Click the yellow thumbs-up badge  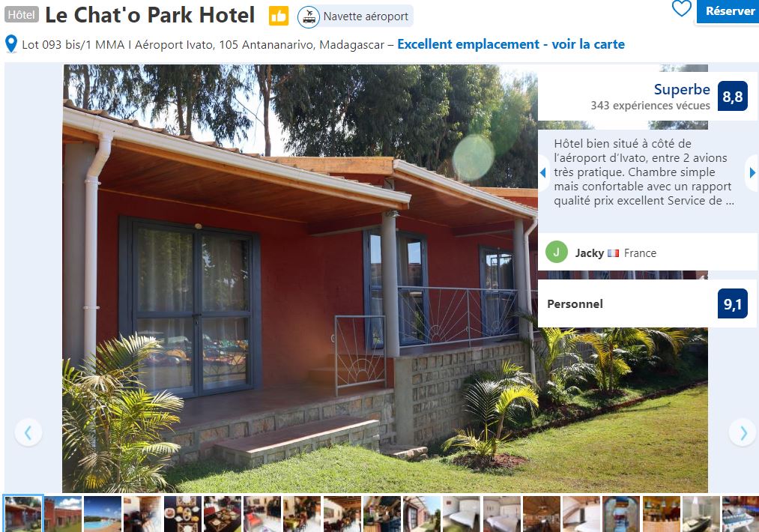(278, 16)
